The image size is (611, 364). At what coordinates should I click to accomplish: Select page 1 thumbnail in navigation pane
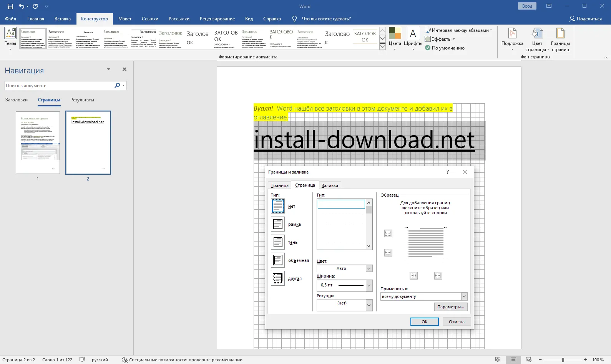(38, 142)
